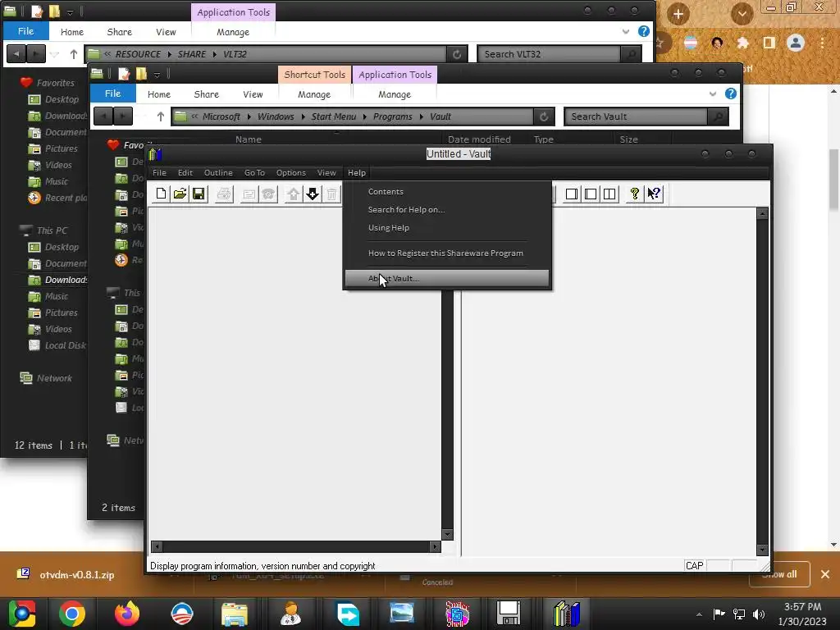Choose About Vault... menu entry
This screenshot has width=840, height=630.
coord(447,279)
